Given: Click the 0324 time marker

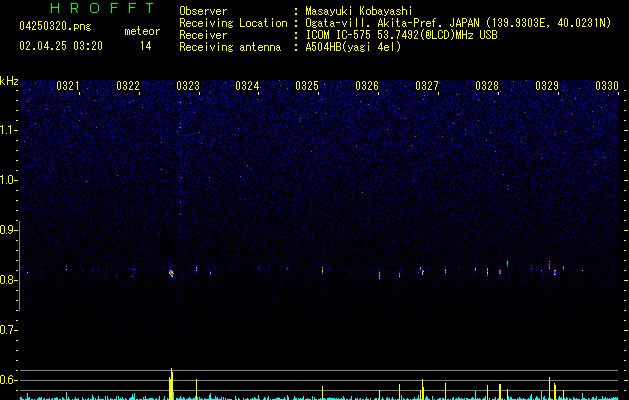Looking at the screenshot, I should tap(247, 86).
